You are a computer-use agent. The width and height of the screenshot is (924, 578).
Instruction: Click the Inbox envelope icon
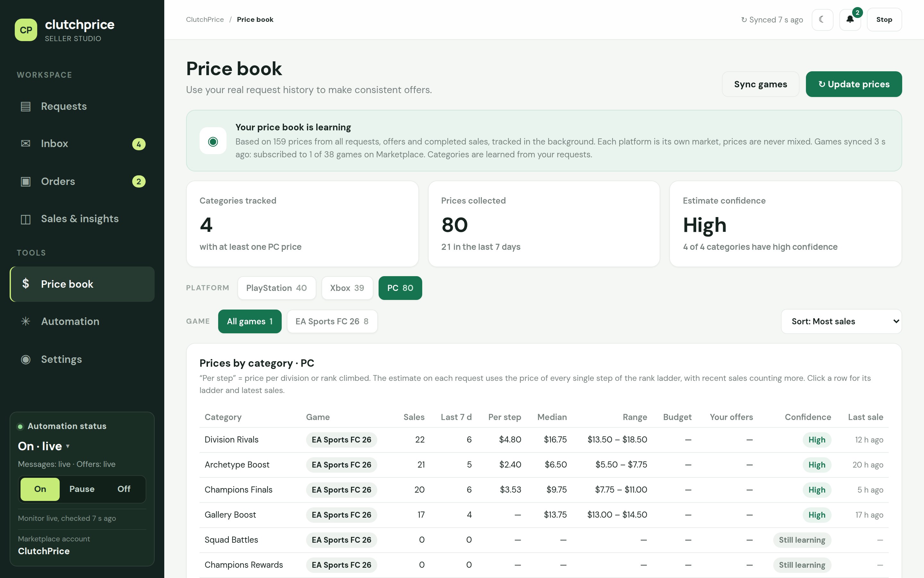(26, 143)
